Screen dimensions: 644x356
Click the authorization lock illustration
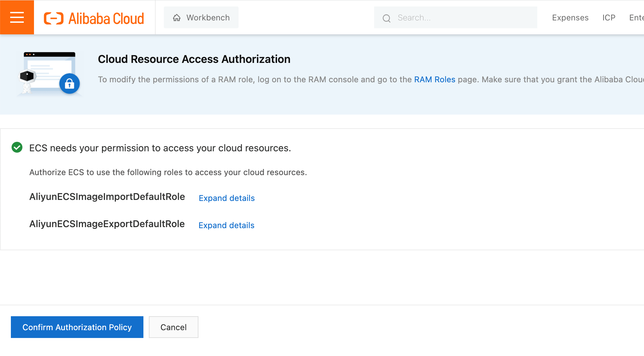(50, 74)
